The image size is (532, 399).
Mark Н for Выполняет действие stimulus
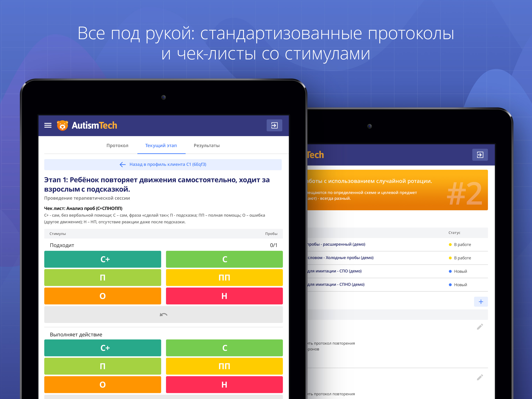[224, 385]
